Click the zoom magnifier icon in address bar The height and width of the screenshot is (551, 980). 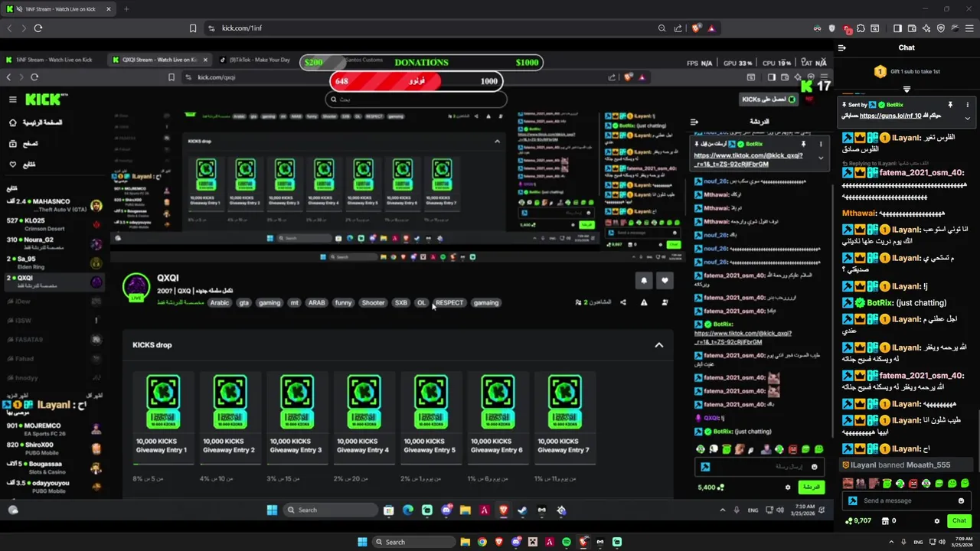click(661, 28)
